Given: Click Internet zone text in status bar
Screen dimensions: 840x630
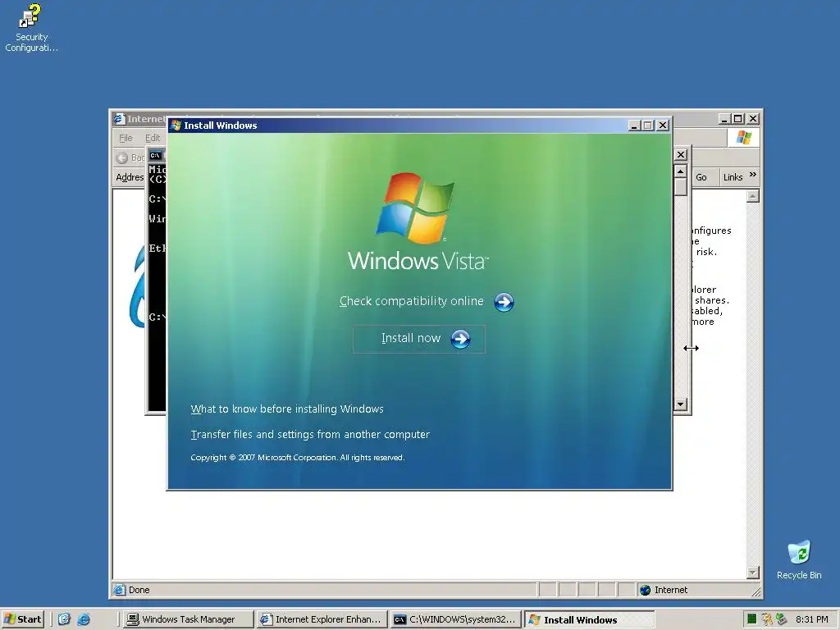Looking at the screenshot, I should click(x=671, y=590).
